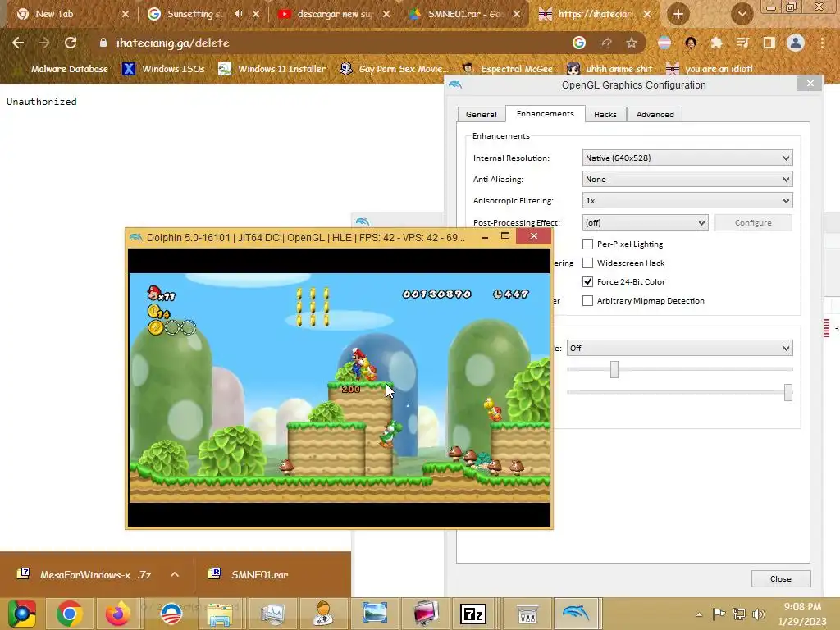This screenshot has width=840, height=630.
Task: Open the Espectral McGee bookmark
Action: pyautogui.click(x=507, y=69)
